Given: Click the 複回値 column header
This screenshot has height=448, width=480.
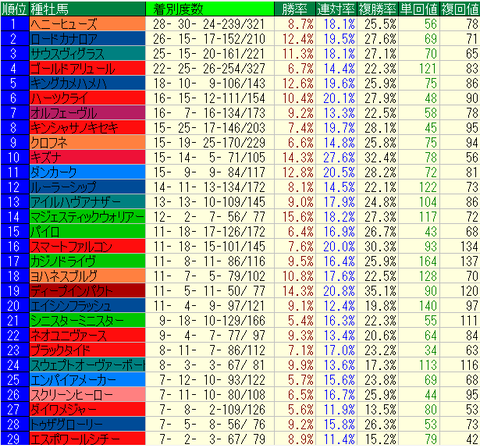Looking at the screenshot, I should pos(460,9).
